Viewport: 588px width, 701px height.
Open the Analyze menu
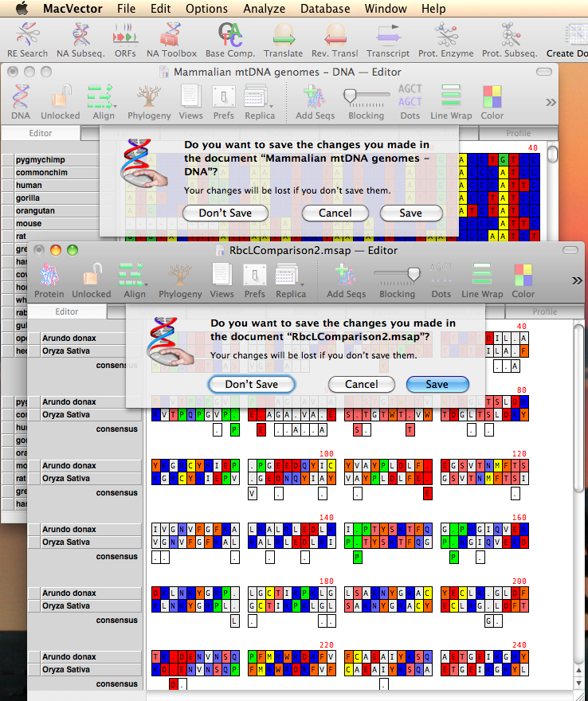(265, 9)
